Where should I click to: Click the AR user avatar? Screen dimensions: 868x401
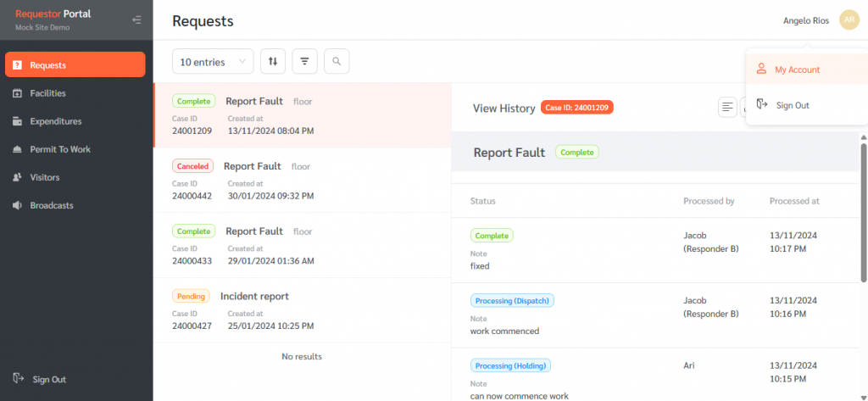[x=849, y=20]
